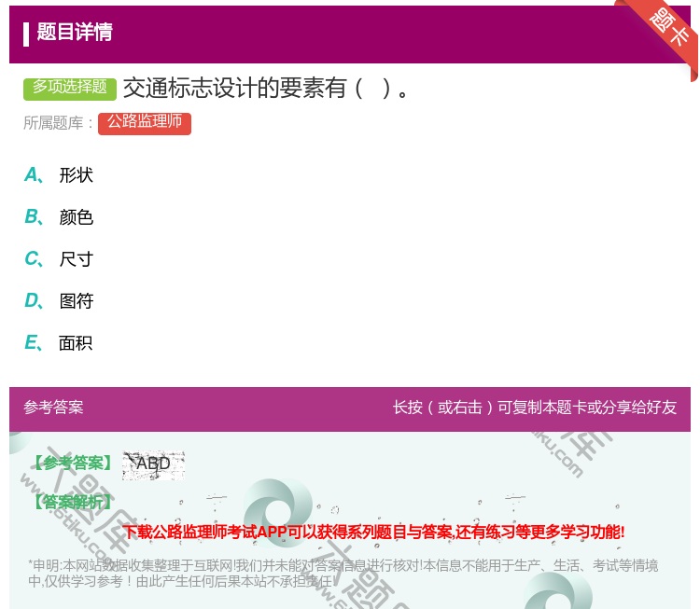Choose option A 形状
This screenshot has width=700, height=609.
pyautogui.click(x=59, y=175)
